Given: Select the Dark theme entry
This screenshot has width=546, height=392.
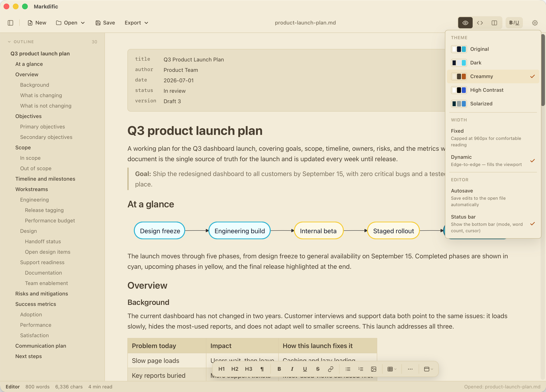Looking at the screenshot, I should coord(493,63).
